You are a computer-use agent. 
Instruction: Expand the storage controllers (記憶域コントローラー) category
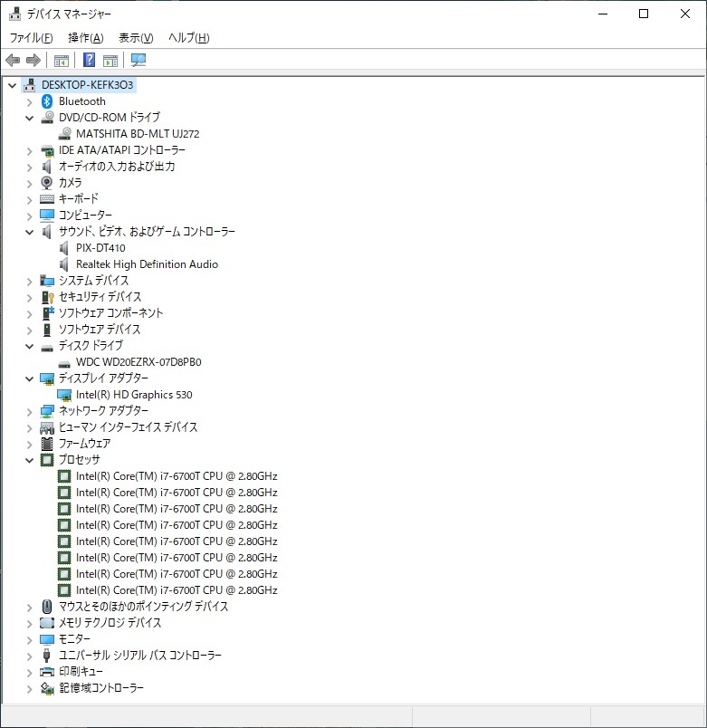click(30, 689)
